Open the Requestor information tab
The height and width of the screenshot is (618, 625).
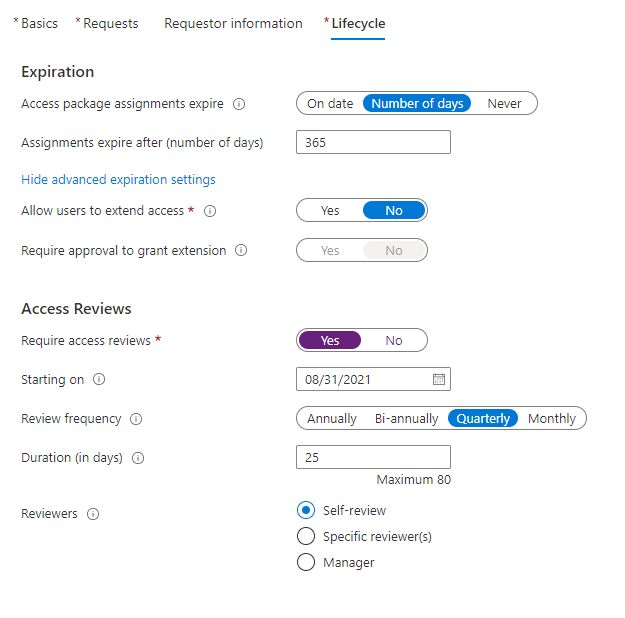pyautogui.click(x=233, y=23)
